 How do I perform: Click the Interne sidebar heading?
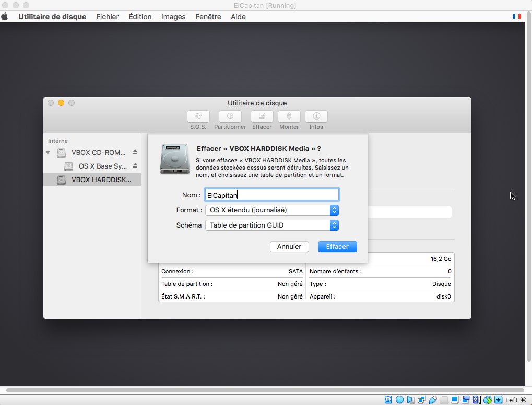(57, 141)
